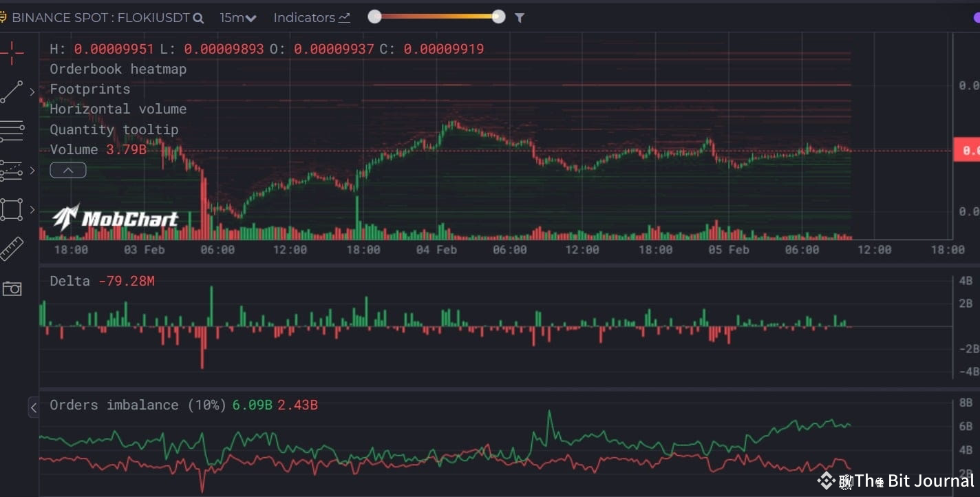The image size is (980, 497).
Task: Toggle the Orderbook heatmap overlay
Action: click(117, 69)
